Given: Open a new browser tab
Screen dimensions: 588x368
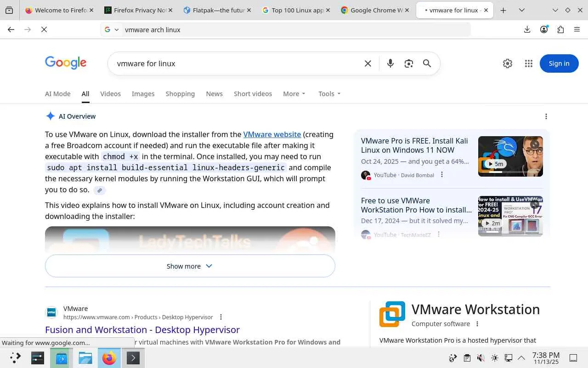Looking at the screenshot, I should 503,10.
